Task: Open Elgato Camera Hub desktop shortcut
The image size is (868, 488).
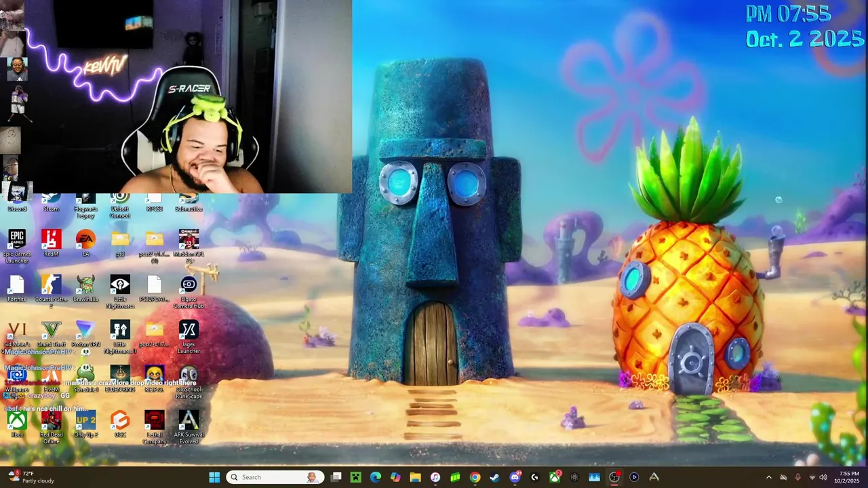Action: [189, 291]
